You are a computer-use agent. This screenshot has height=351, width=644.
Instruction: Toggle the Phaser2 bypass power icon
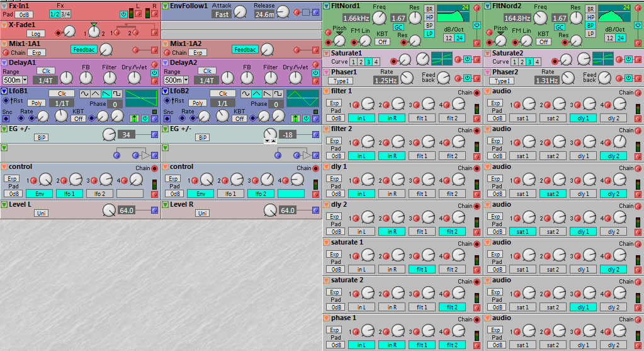[628, 78]
